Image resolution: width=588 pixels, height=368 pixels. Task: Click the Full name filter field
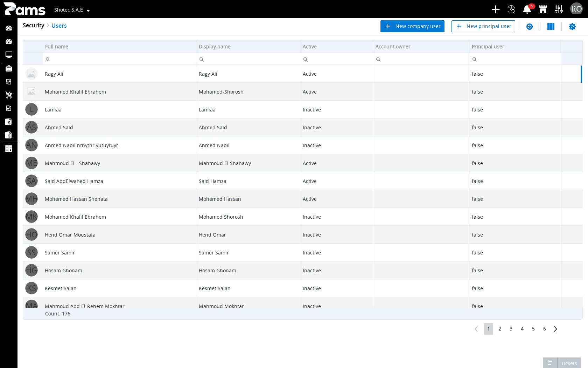(119, 59)
